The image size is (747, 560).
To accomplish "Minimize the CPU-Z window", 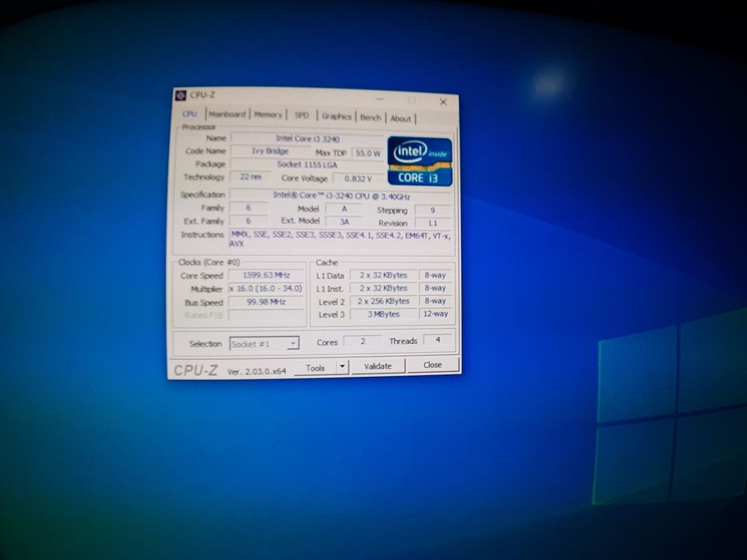I will pos(380,99).
